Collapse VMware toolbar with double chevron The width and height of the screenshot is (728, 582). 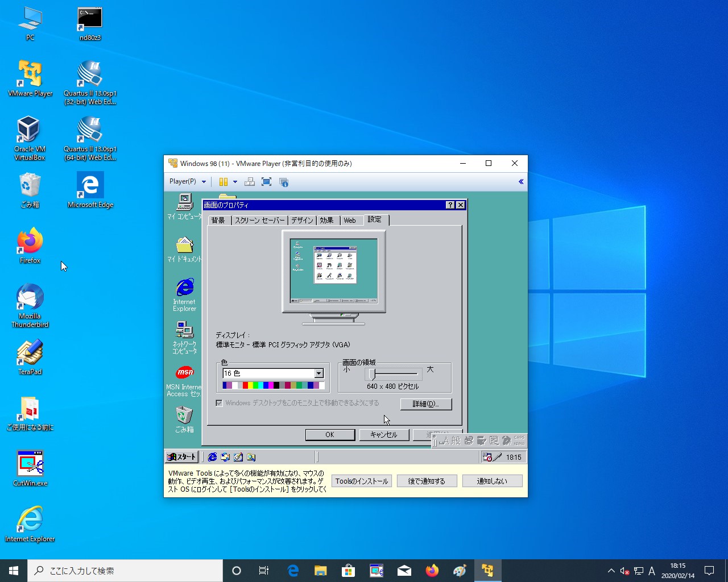(520, 182)
